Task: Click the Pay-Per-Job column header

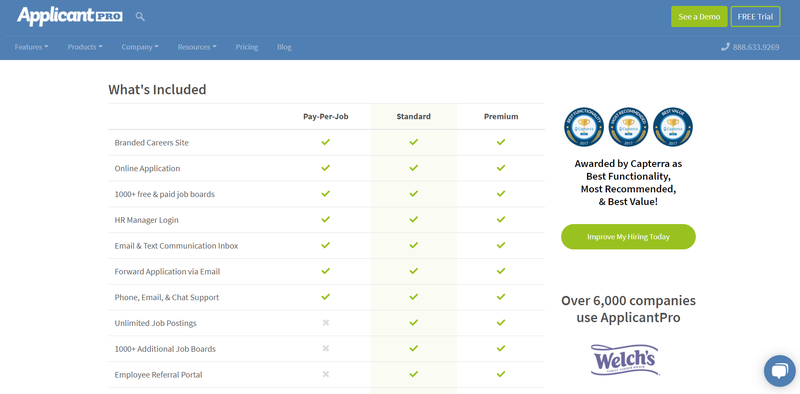Action: [x=326, y=116]
